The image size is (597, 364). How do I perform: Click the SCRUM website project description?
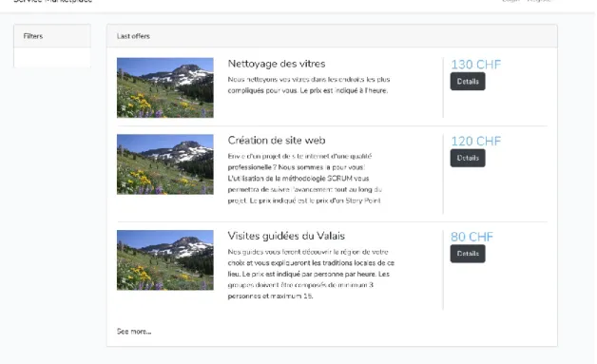(304, 178)
